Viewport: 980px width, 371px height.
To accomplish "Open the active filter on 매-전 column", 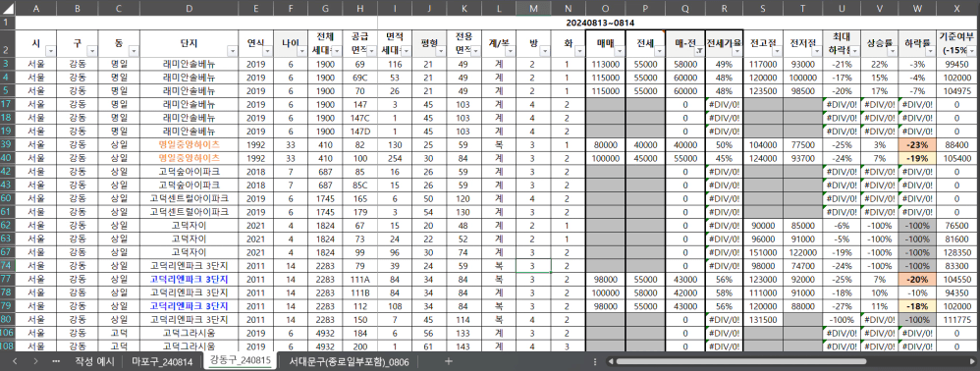I will click(x=699, y=51).
